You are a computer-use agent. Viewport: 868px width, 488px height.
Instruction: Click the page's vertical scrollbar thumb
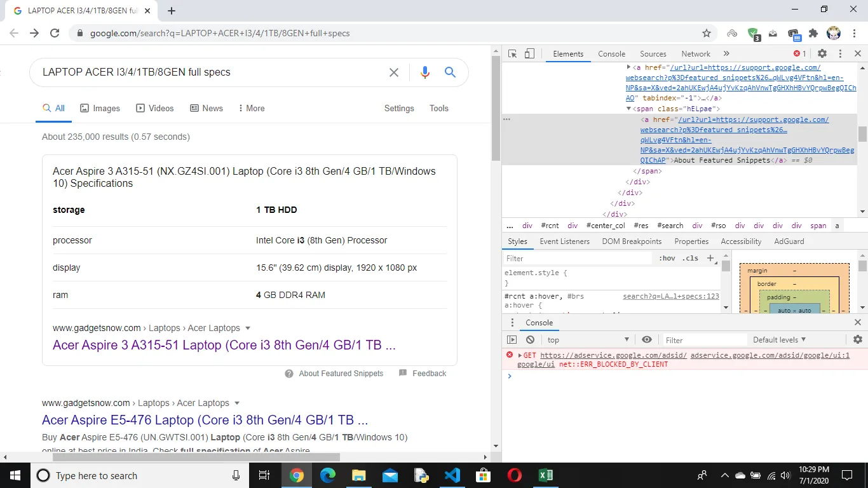[x=496, y=109]
